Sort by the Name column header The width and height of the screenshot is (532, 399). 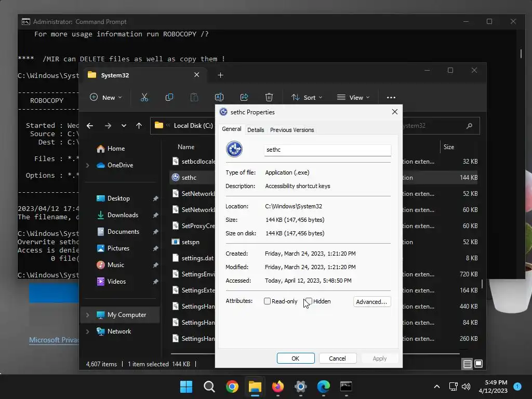click(186, 147)
